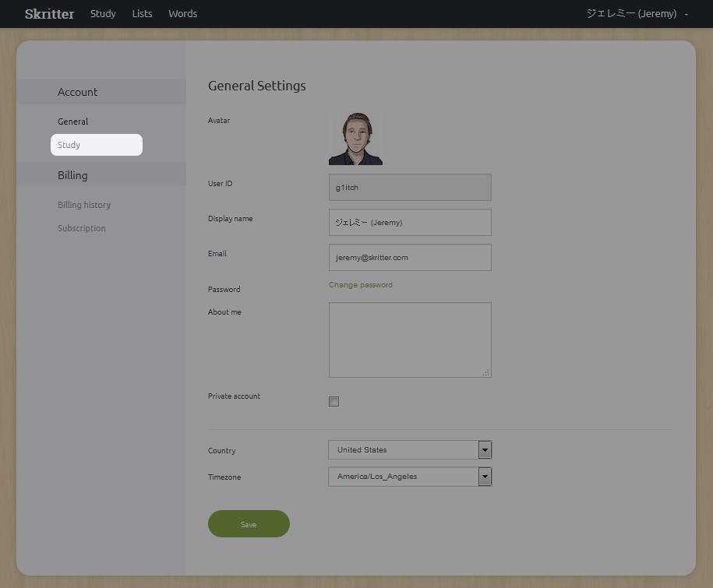Screen dimensions: 713x588
Task: Click the Change password link
Action: click(x=361, y=285)
